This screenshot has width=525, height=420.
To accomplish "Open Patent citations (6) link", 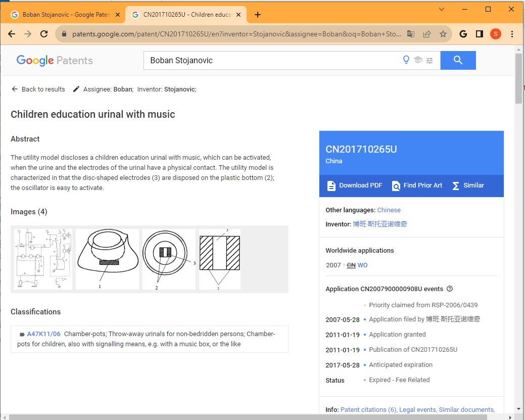I will [368, 409].
